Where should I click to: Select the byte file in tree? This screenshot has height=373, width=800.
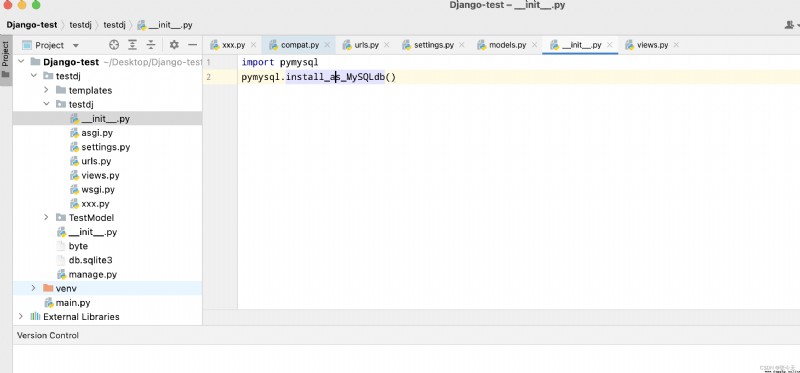pos(78,246)
